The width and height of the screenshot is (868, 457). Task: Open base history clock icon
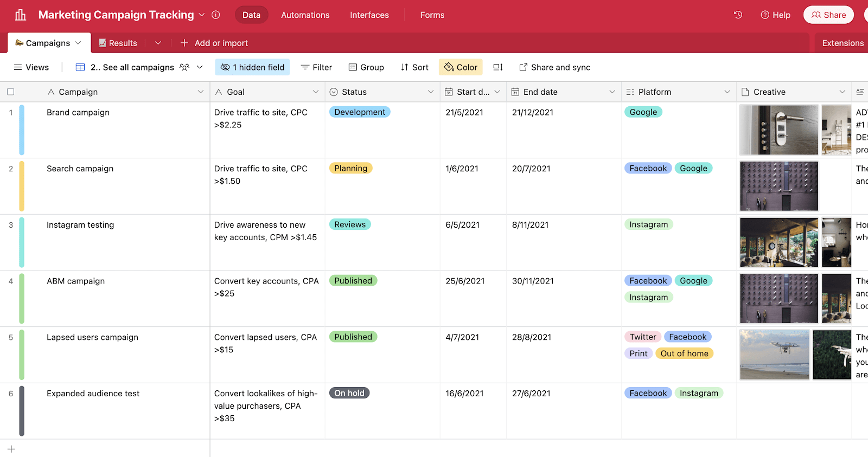pos(738,15)
